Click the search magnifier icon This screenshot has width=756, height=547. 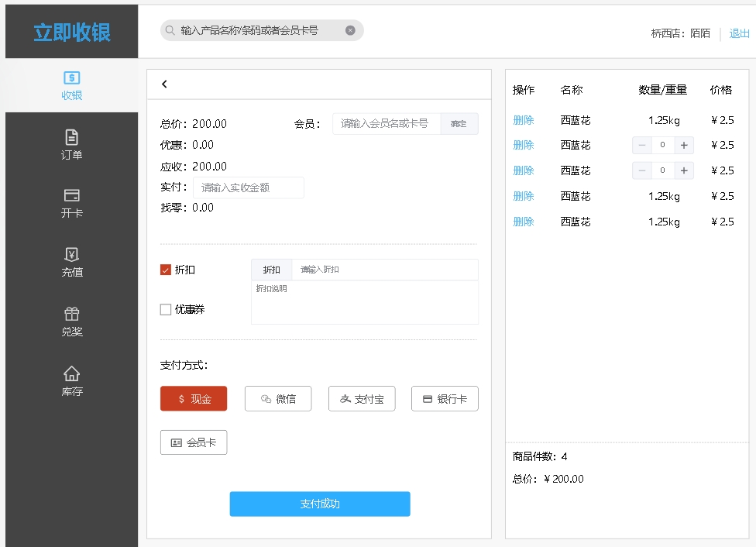coord(170,30)
